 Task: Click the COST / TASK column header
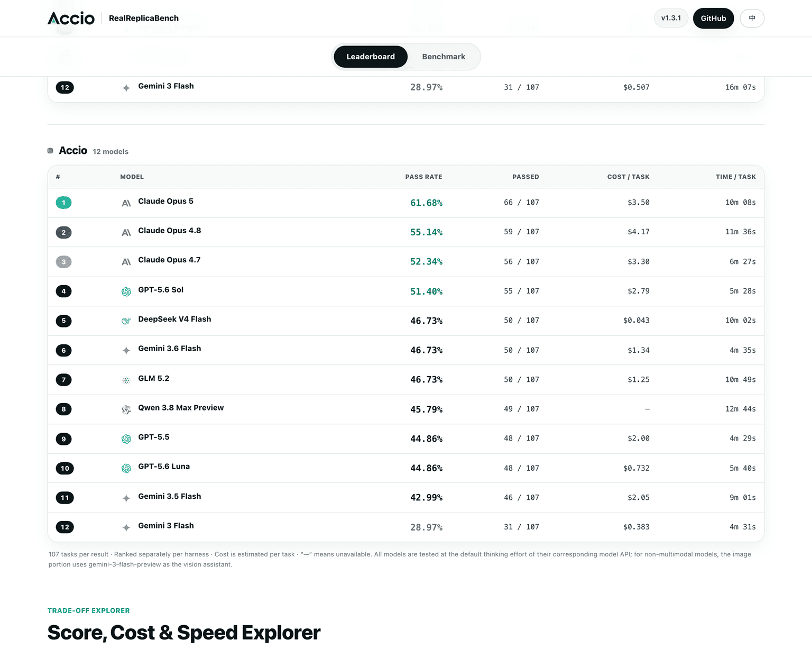[x=628, y=177]
